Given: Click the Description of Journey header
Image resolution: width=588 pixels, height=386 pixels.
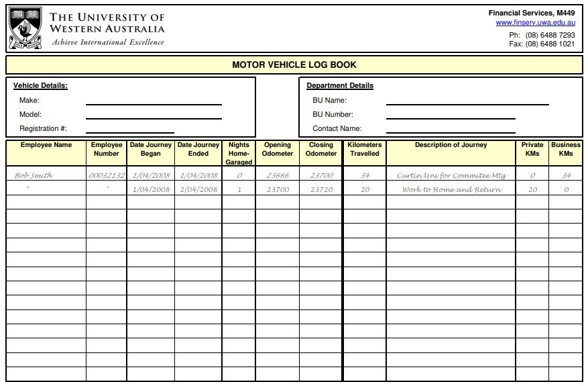Looking at the screenshot, I should click(451, 145).
